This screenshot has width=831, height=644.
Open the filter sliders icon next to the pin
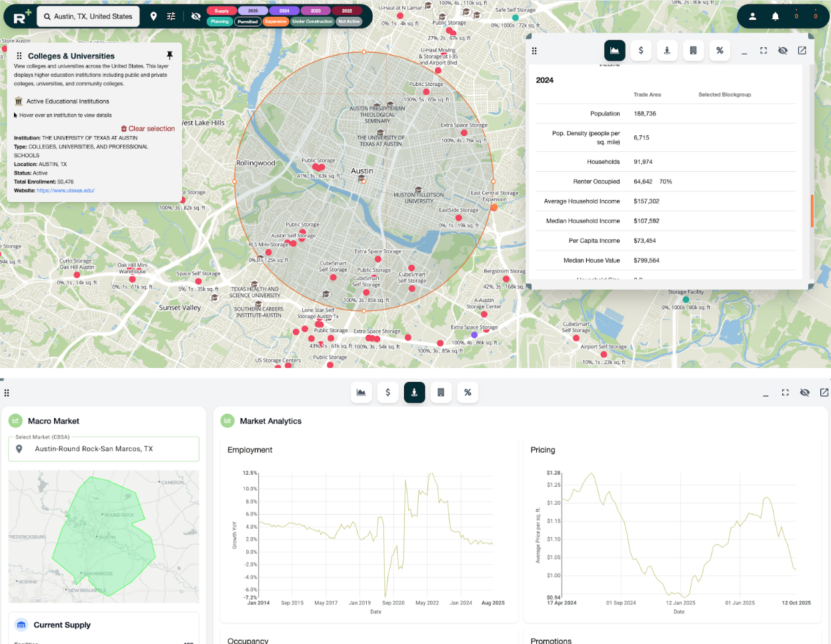171,15
